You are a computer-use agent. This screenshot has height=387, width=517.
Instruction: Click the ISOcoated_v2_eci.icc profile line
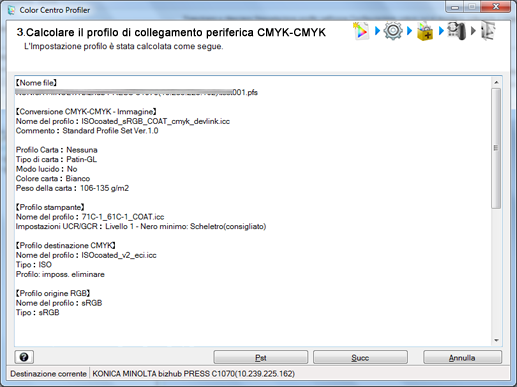86,255
